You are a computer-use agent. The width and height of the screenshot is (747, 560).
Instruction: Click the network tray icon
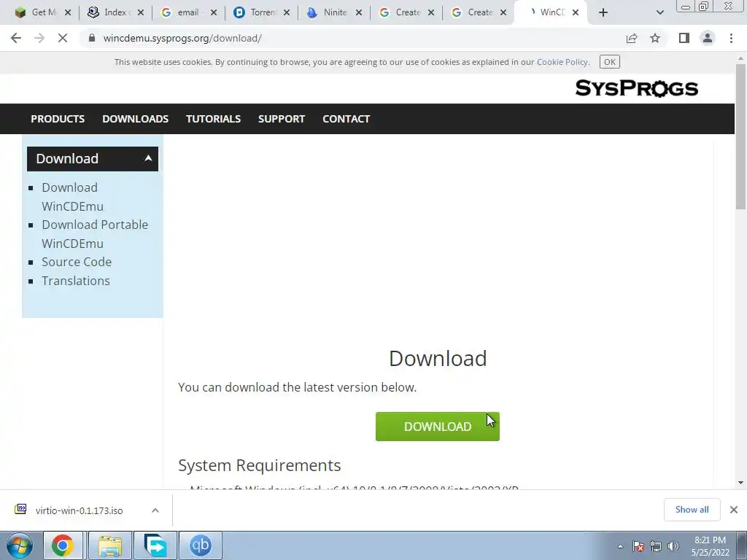(656, 546)
